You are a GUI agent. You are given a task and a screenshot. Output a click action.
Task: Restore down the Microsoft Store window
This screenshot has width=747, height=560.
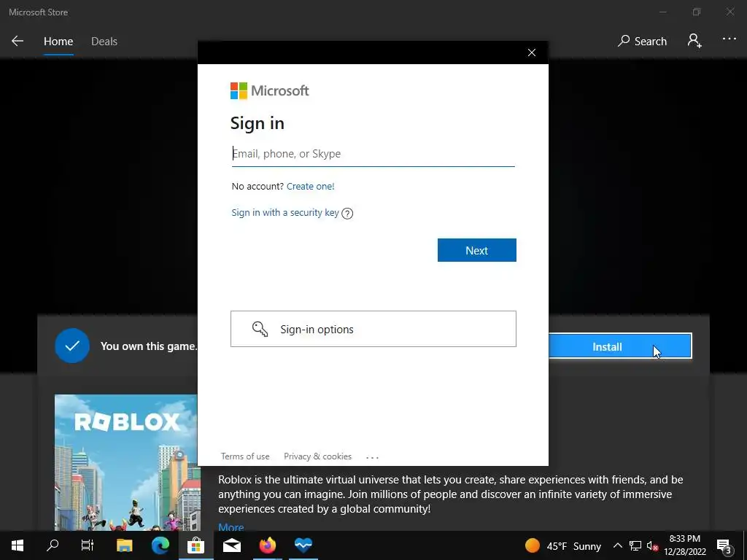point(697,12)
